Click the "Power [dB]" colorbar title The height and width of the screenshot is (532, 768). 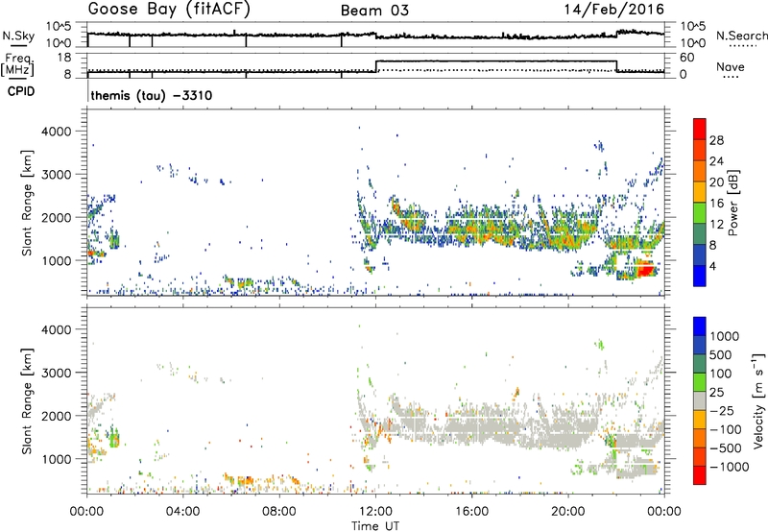[x=732, y=203]
